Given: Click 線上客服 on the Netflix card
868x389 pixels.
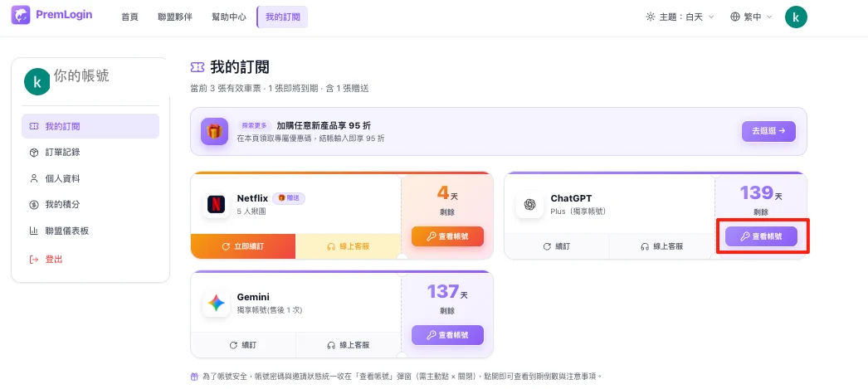Looking at the screenshot, I should coord(349,246).
